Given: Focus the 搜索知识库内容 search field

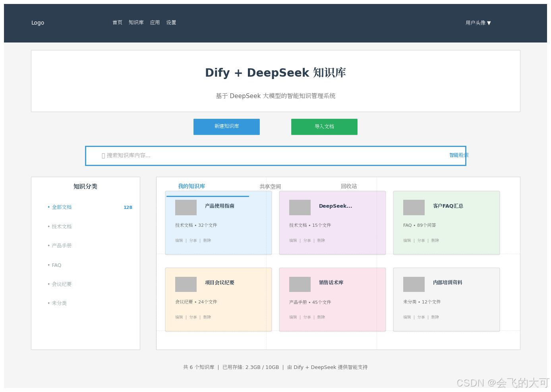Looking at the screenshot, I should (275, 156).
